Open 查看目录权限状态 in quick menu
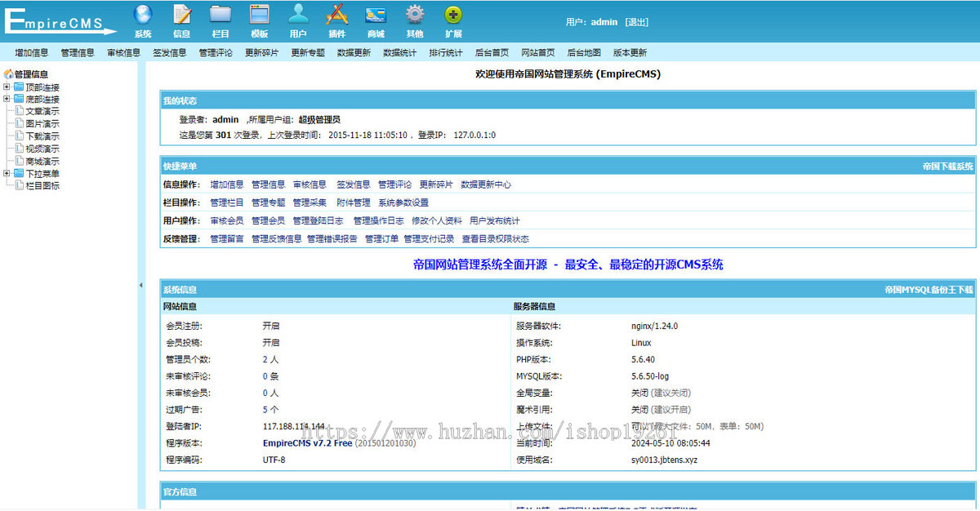 click(x=496, y=238)
